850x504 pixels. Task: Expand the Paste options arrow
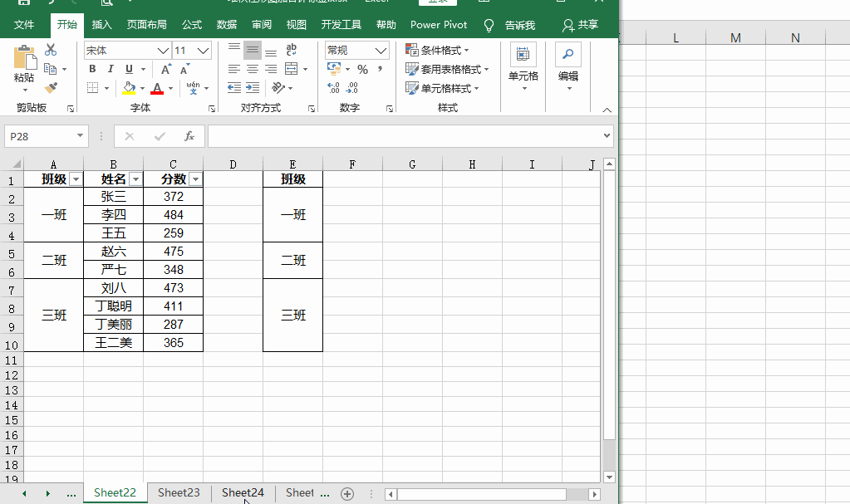(x=25, y=90)
